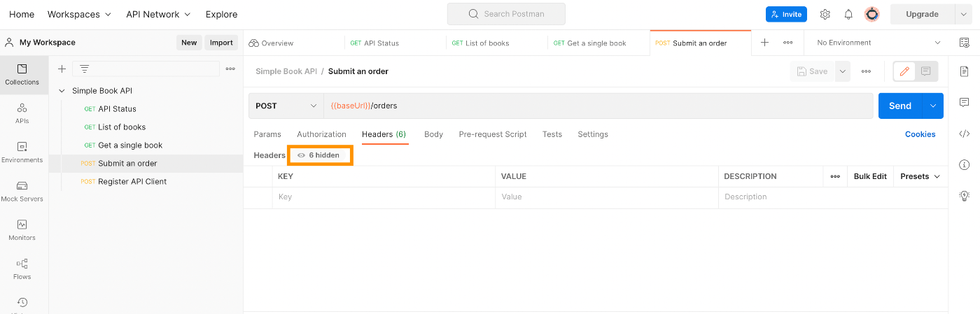The height and width of the screenshot is (314, 980).
Task: Open the GET List of books tab
Action: pos(497,43)
